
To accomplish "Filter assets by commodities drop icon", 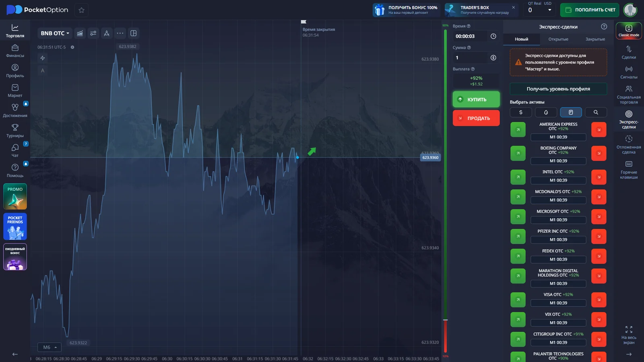I will 546,113.
